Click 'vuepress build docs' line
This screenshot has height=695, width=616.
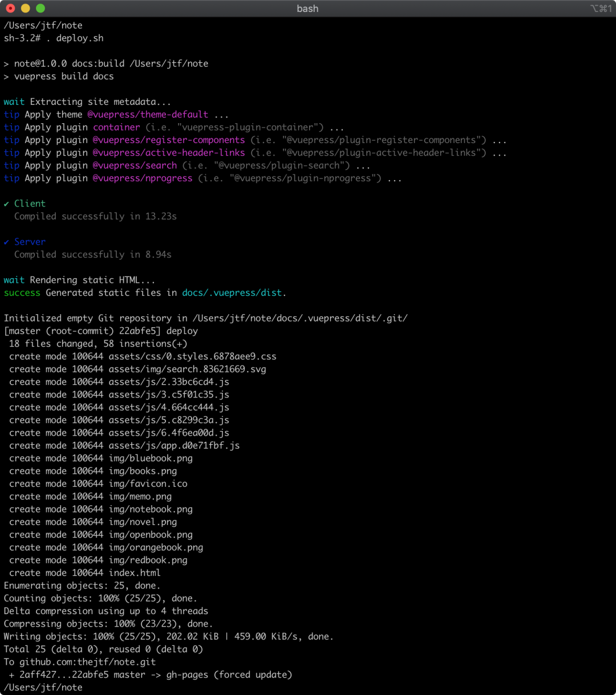point(64,76)
